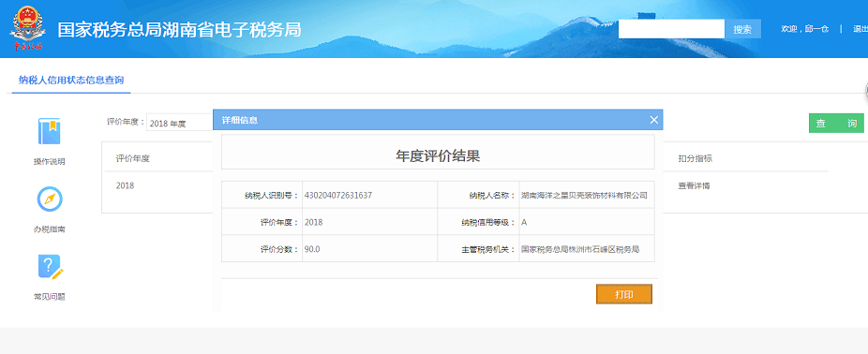868x354 pixels.
Task: Click the 操作说明 label
Action: click(x=50, y=162)
